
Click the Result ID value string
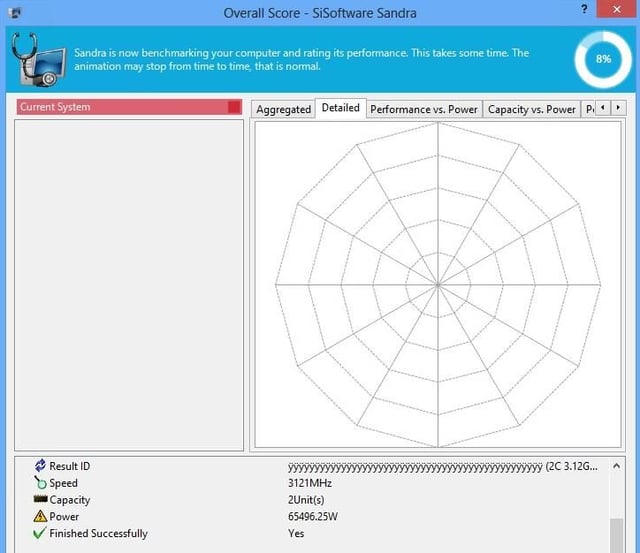[442, 466]
